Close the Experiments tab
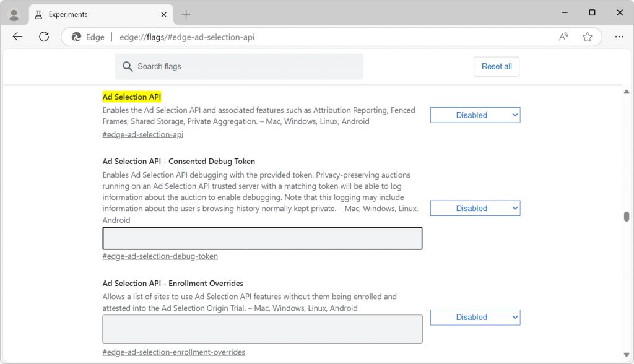Viewport: 634px width, 364px height. [163, 14]
